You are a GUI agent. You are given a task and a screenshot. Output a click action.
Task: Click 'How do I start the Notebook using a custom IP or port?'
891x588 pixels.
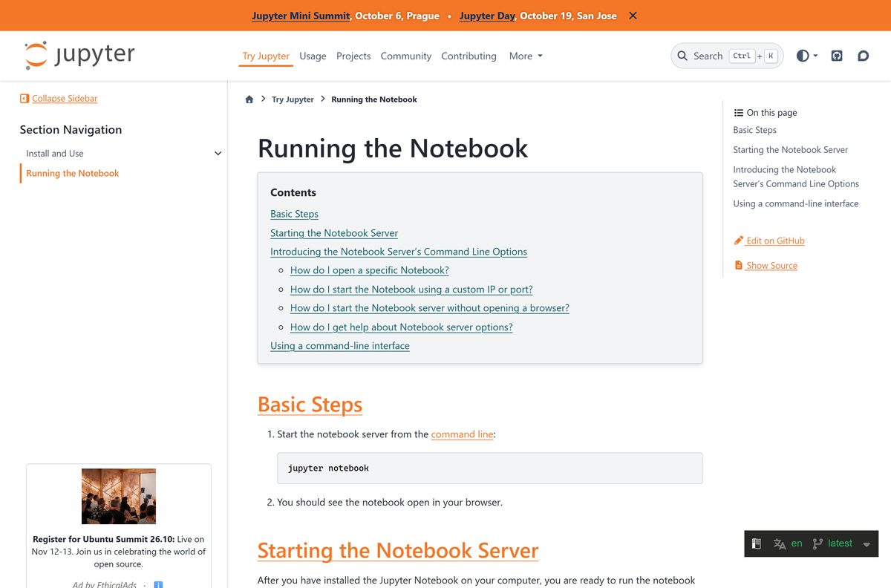(411, 290)
